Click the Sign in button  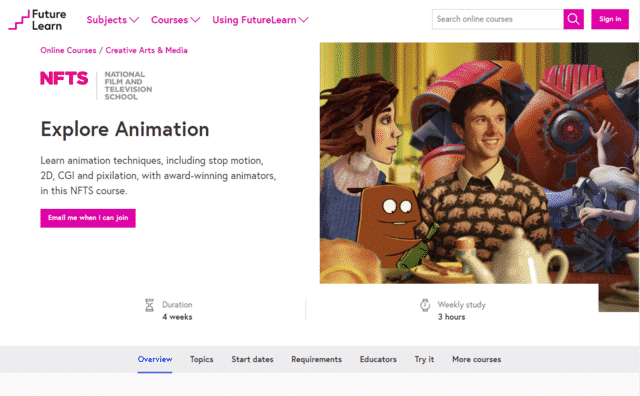coord(610,19)
